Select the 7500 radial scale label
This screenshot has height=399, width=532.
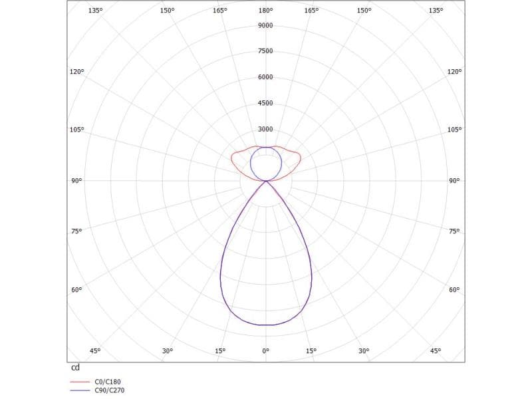point(265,51)
